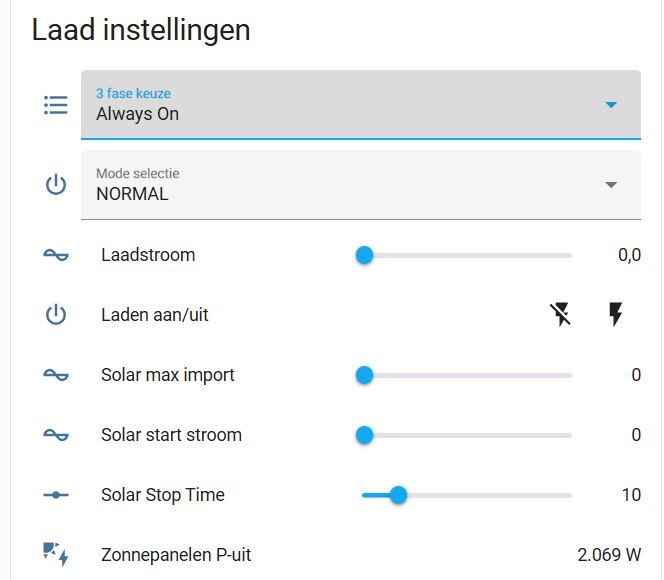
Task: Expand the blue arrow of Always On selector
Action: pos(611,105)
